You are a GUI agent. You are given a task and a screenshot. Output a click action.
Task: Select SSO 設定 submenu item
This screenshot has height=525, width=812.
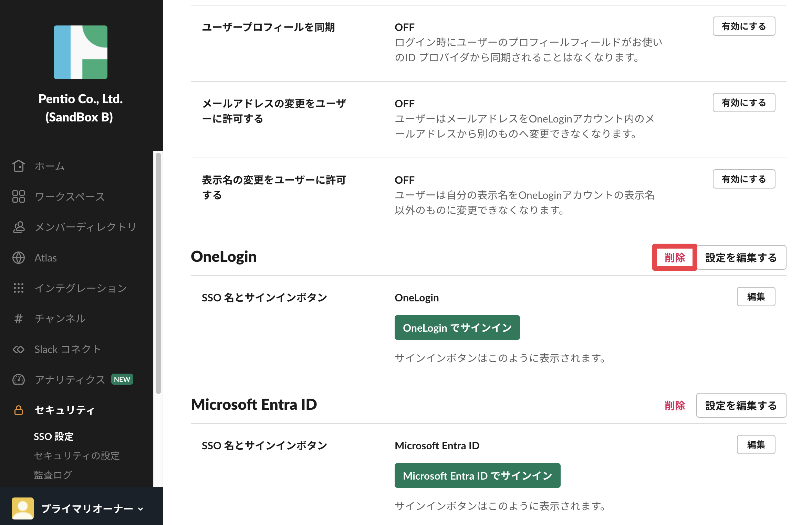click(54, 437)
